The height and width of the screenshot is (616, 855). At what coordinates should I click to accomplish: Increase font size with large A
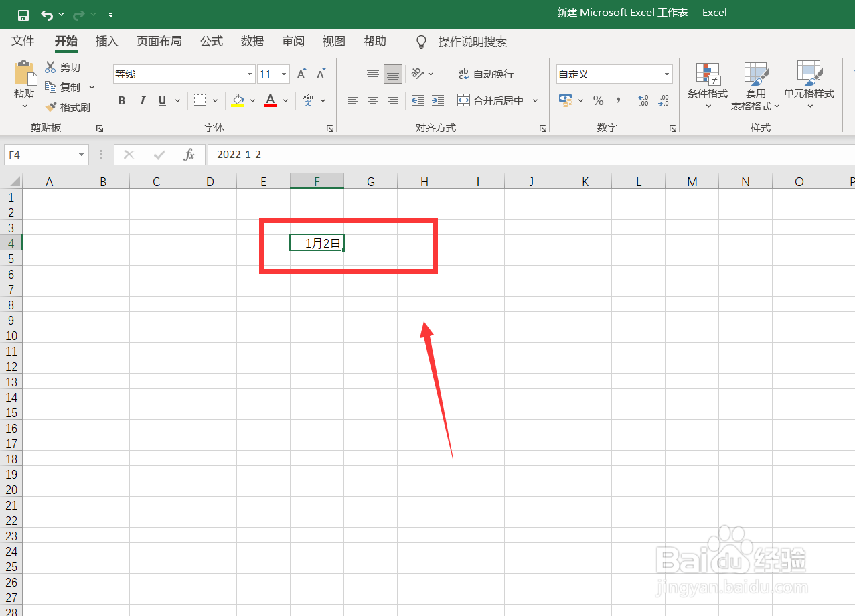click(301, 74)
